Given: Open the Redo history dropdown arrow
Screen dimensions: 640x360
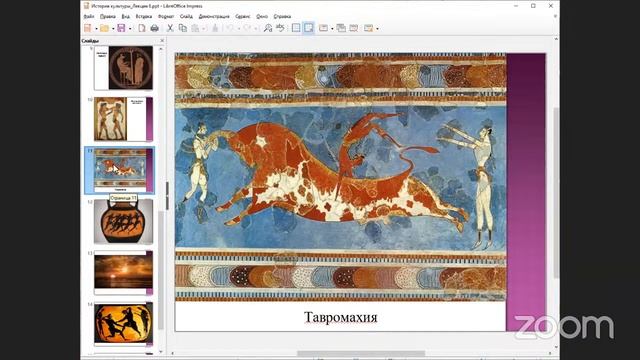Looking at the screenshot, I should point(256,29).
